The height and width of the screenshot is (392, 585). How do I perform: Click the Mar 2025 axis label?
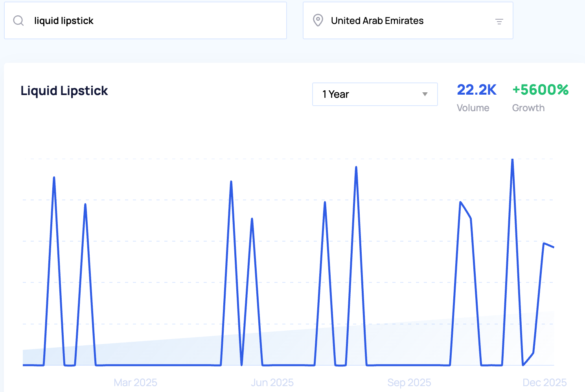135,382
